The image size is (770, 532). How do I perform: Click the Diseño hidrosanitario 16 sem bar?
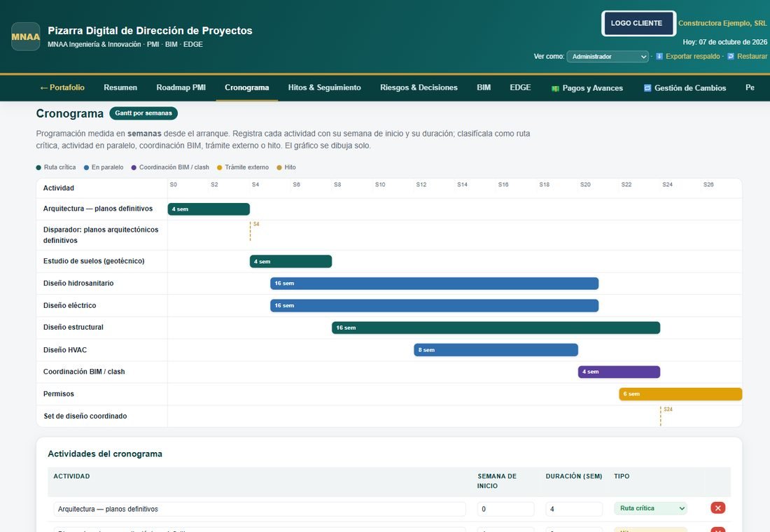coord(434,283)
